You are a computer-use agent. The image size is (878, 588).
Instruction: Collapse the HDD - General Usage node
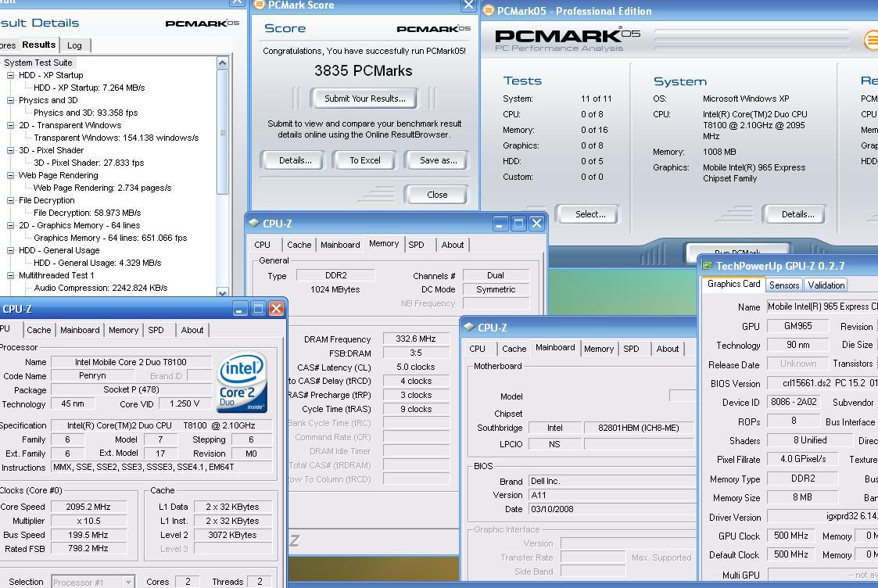(11, 250)
